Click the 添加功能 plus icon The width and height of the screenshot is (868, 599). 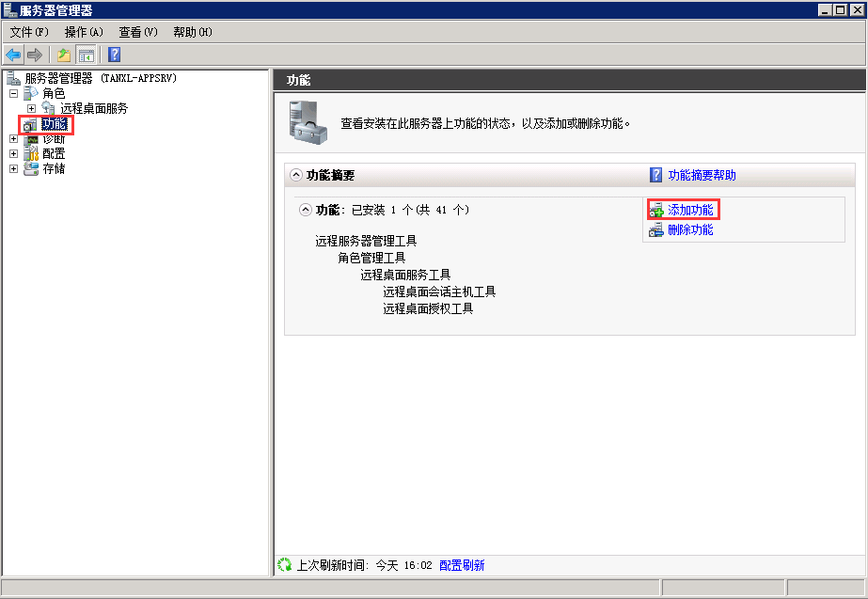(656, 211)
